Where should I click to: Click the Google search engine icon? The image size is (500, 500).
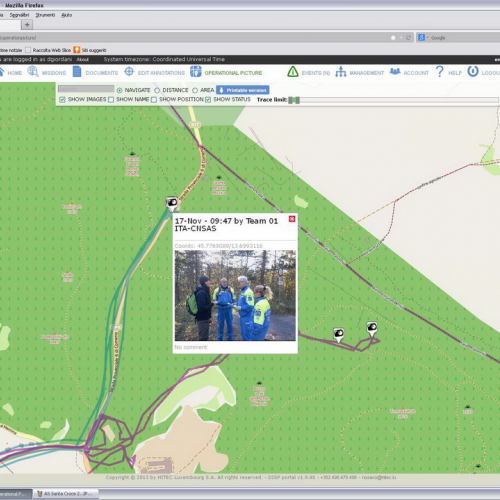421,38
